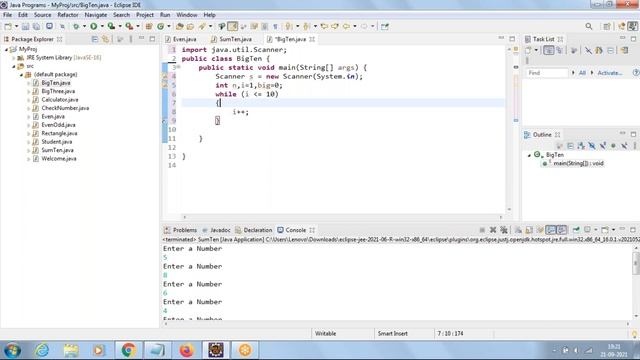
Task: Collapse the default package node
Action: [21, 75]
